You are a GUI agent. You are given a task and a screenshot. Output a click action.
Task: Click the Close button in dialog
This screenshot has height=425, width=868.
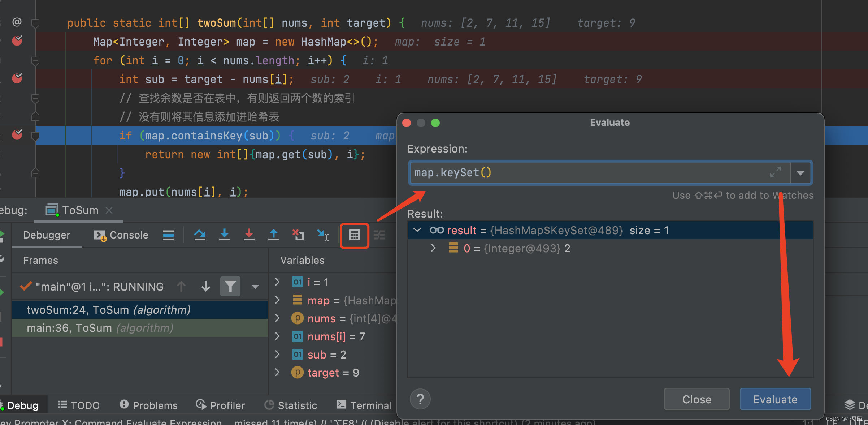[696, 399]
